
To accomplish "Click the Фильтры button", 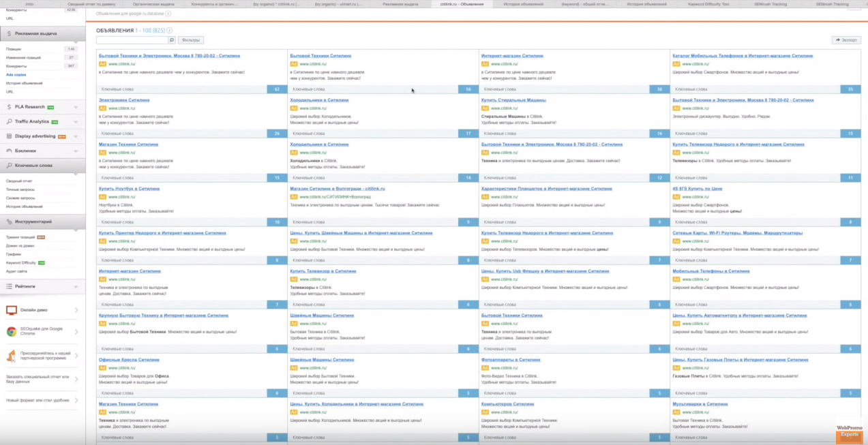I will (191, 40).
